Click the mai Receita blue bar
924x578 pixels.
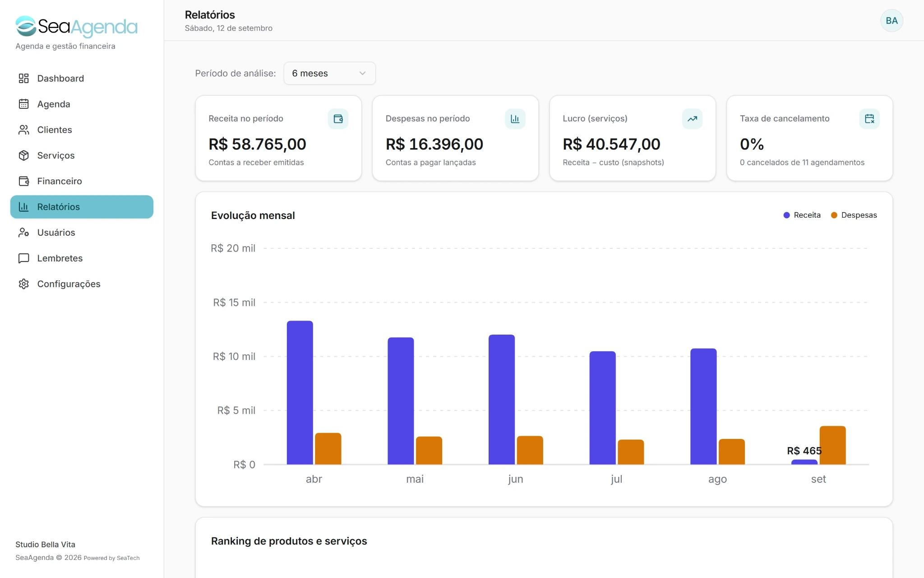coord(401,401)
